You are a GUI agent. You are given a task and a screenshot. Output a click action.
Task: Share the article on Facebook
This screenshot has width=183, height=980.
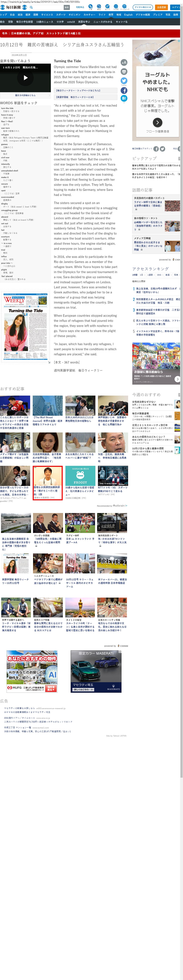[124, 91]
